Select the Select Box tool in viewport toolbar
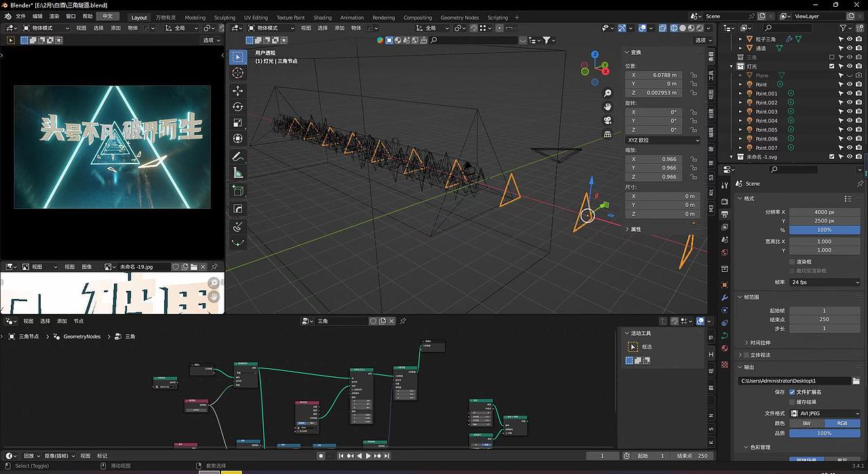The height and width of the screenshot is (474, 868). (238, 57)
